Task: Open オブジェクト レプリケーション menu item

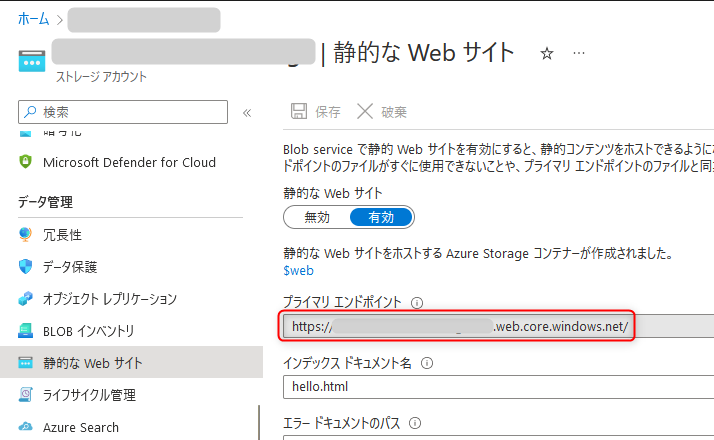Action: click(110, 299)
